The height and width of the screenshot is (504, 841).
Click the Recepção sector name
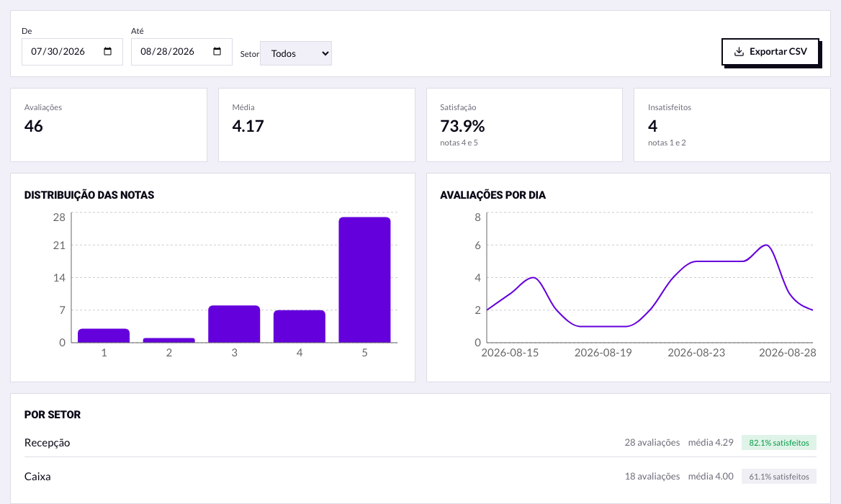tap(48, 443)
